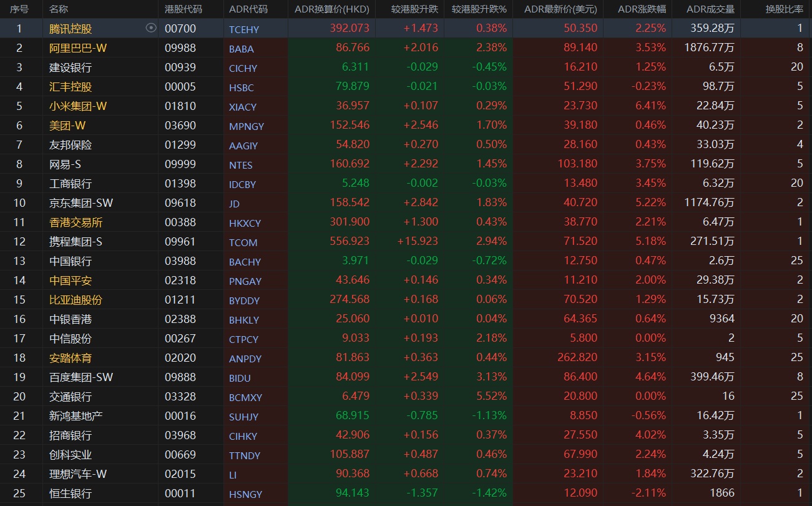This screenshot has width=812, height=506.
Task: Click the CICHY ADR code
Action: 243,68
